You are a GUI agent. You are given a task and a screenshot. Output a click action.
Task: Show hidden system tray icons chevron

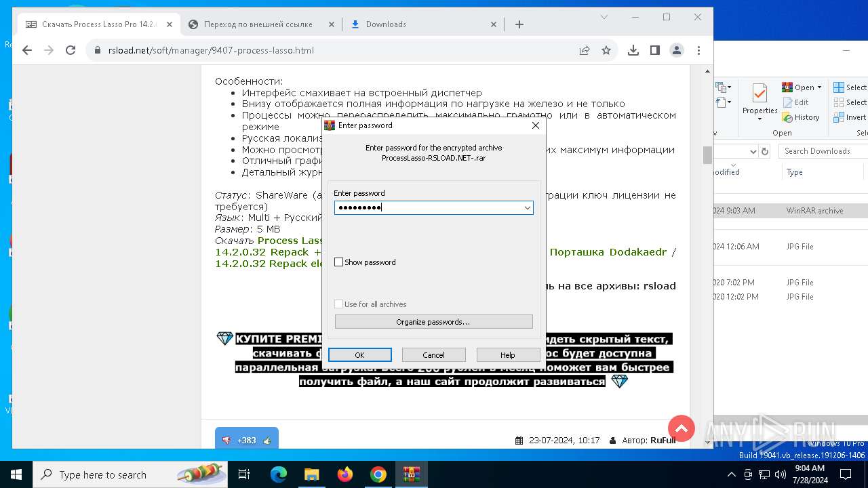coord(731,474)
